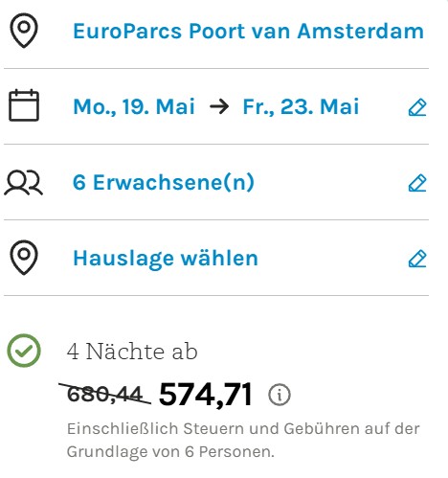Open the 6 Erwachsene(n) guest selector

[164, 182]
